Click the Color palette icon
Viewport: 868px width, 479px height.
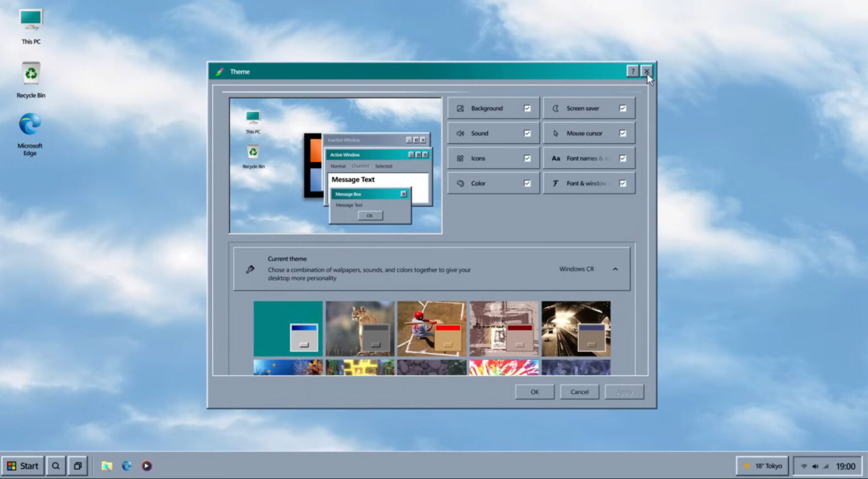[x=460, y=183]
